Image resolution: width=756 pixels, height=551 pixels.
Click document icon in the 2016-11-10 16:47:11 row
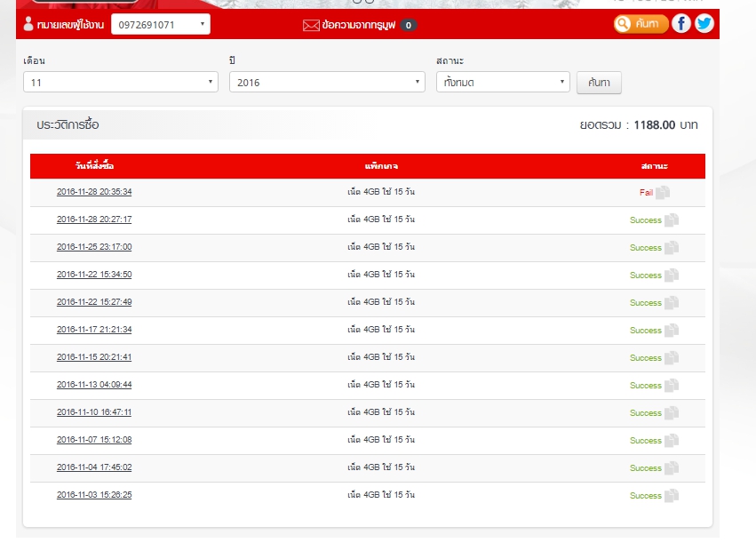pyautogui.click(x=671, y=412)
